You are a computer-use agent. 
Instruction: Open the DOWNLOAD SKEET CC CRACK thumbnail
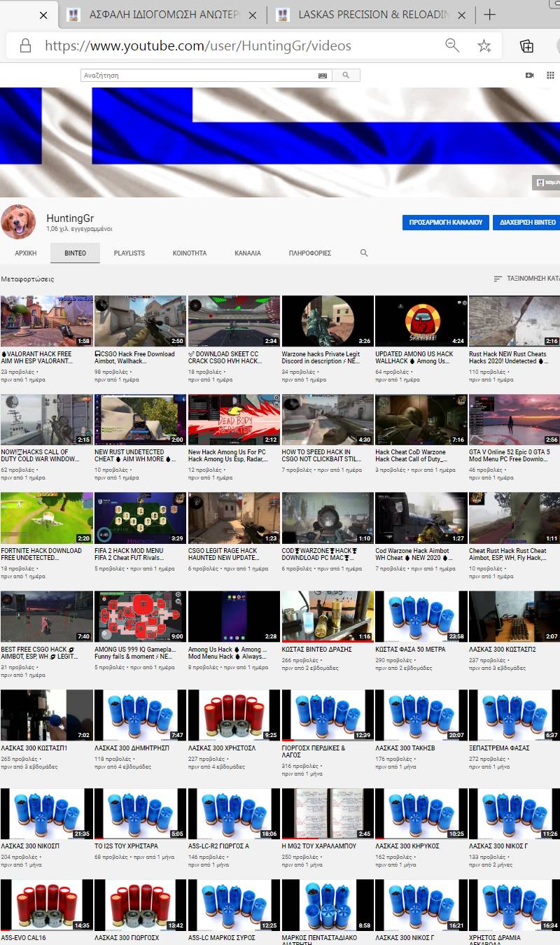(x=234, y=321)
